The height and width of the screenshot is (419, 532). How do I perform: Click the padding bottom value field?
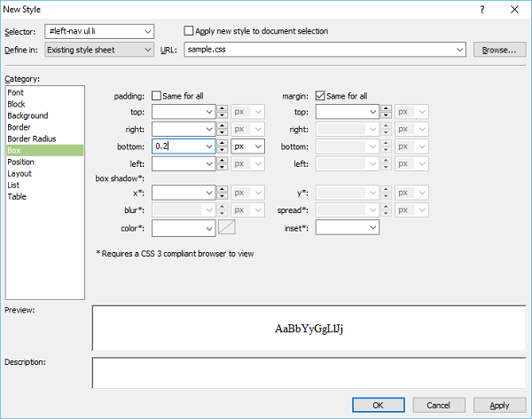[x=181, y=146]
